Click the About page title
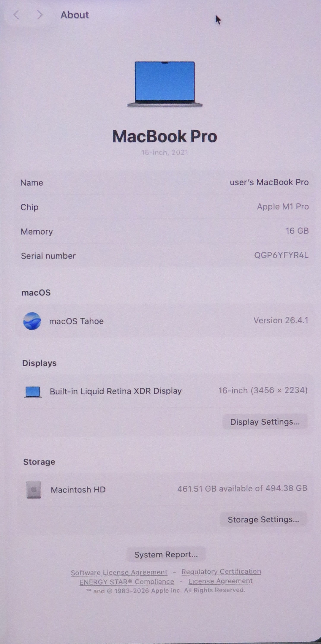This screenshot has width=321, height=644. [x=75, y=15]
